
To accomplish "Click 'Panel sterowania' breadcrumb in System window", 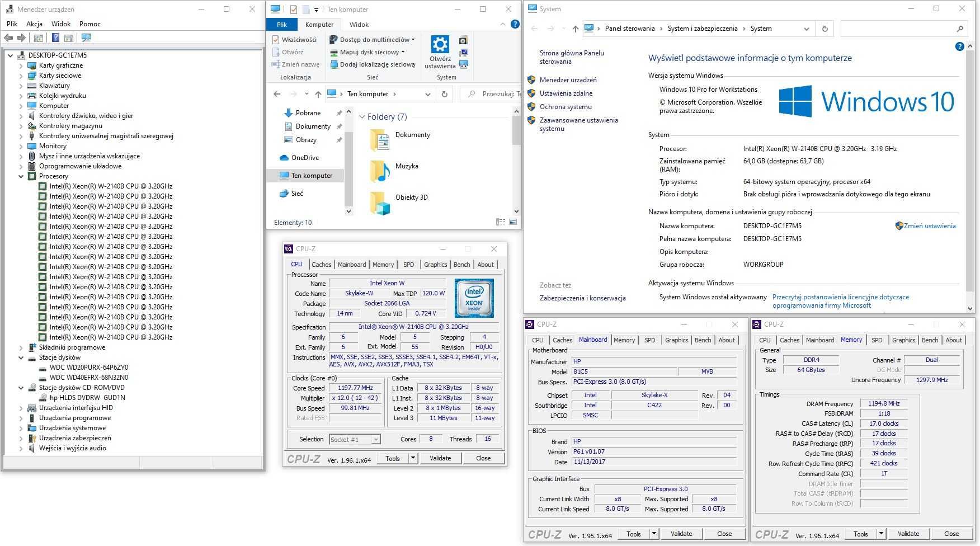I will [630, 29].
